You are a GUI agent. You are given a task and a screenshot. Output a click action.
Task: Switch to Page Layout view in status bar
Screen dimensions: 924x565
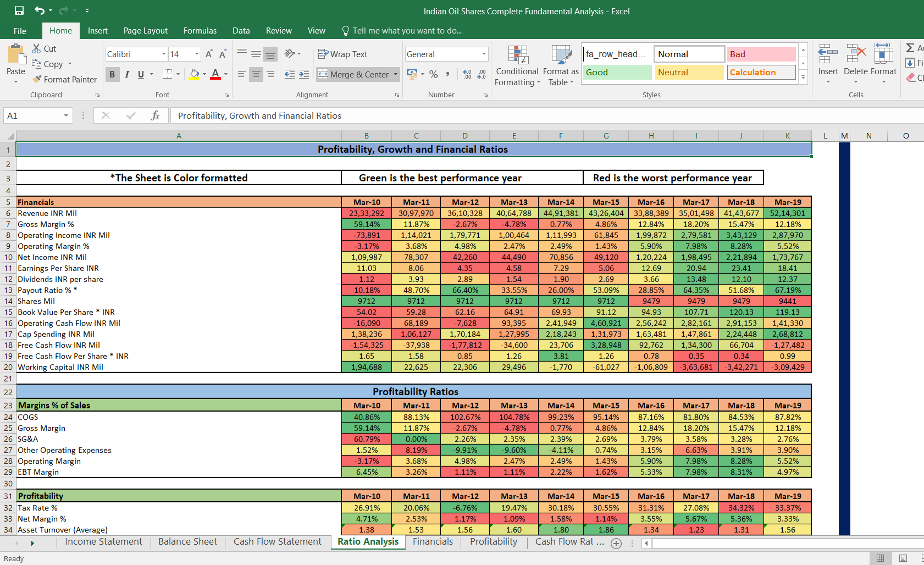point(903,558)
